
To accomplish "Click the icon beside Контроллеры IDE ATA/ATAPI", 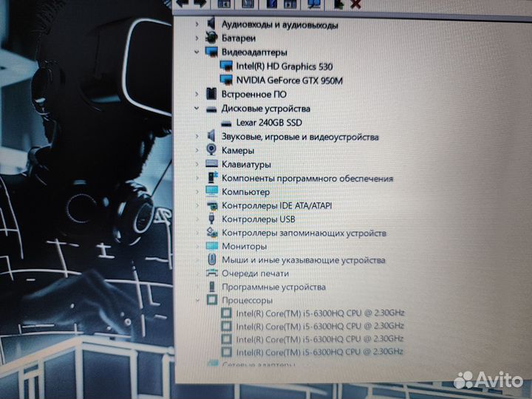I will point(212,205).
